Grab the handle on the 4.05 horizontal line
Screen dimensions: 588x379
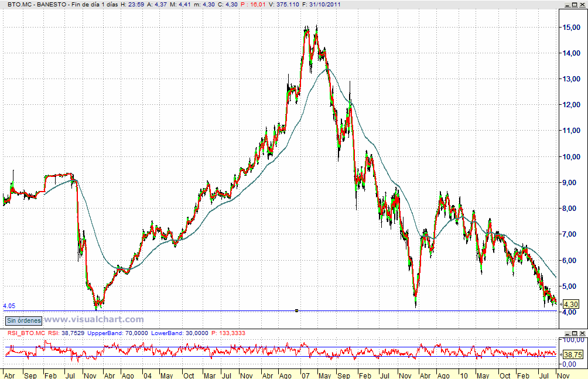click(x=296, y=310)
